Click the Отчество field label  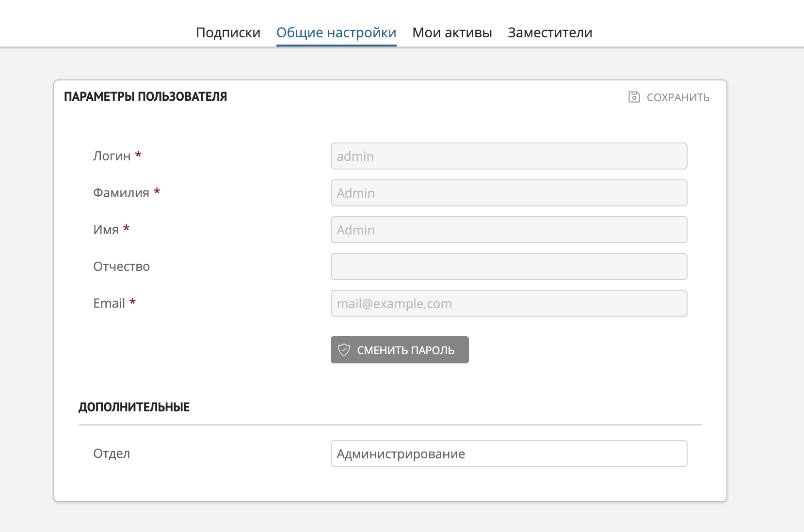[x=121, y=266]
